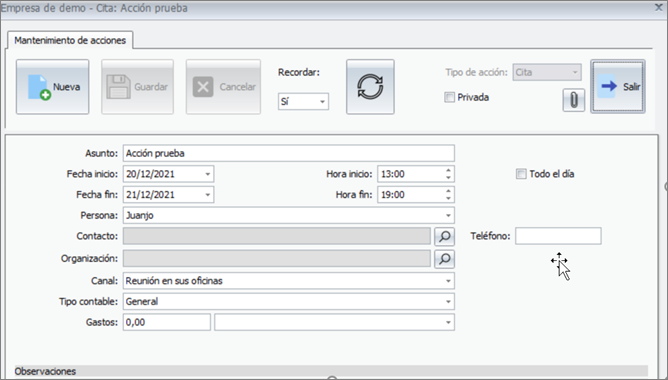Increase Hora fin with up spinner
The image size is (668, 380).
pyautogui.click(x=448, y=191)
